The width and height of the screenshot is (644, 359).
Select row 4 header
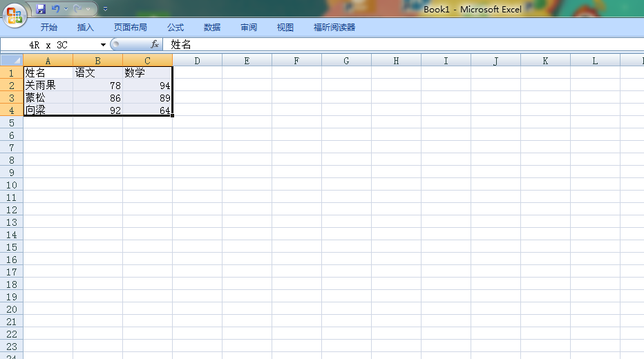click(12, 110)
